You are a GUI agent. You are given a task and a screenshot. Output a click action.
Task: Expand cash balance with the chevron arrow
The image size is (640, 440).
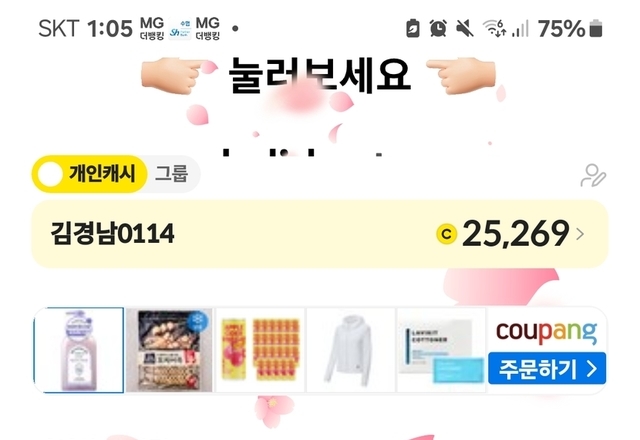[580, 234]
